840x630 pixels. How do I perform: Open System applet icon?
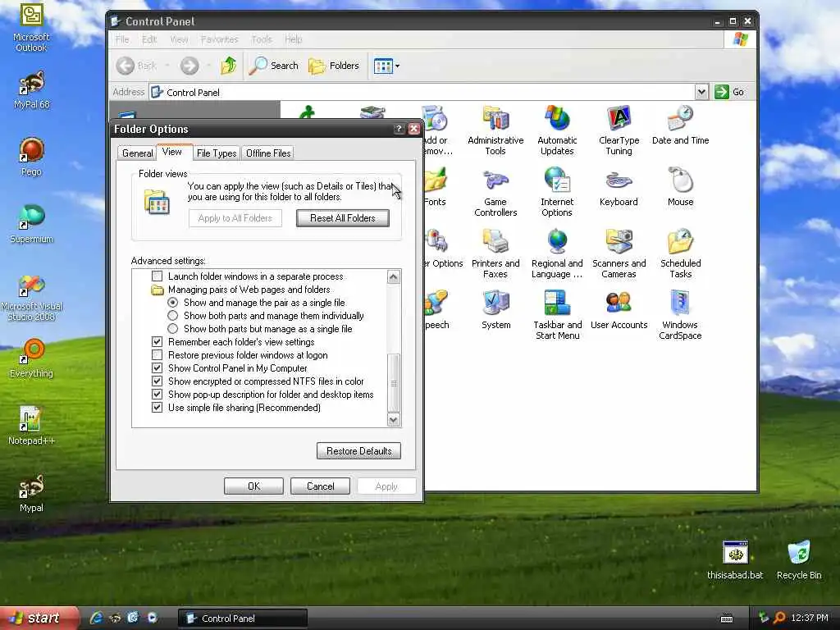tap(495, 311)
